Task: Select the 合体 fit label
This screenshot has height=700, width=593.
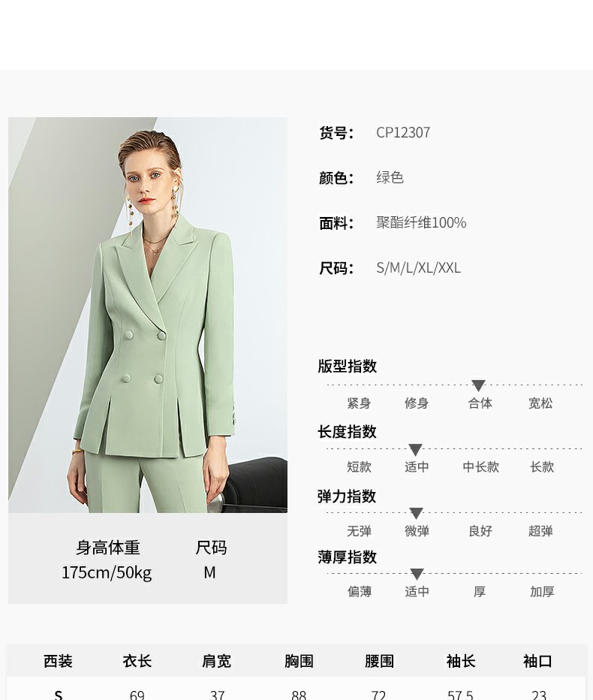Action: pos(480,403)
